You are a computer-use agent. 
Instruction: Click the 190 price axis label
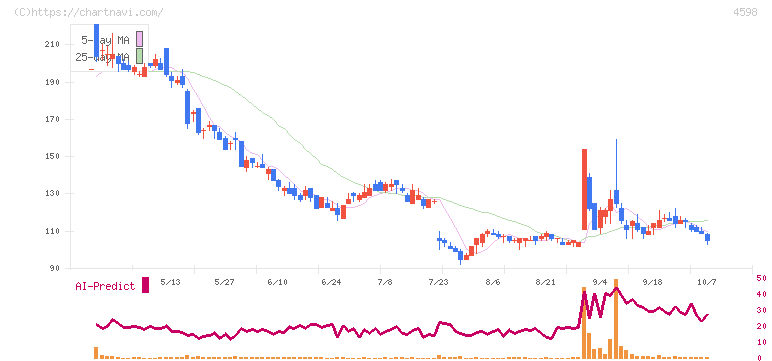52,82
